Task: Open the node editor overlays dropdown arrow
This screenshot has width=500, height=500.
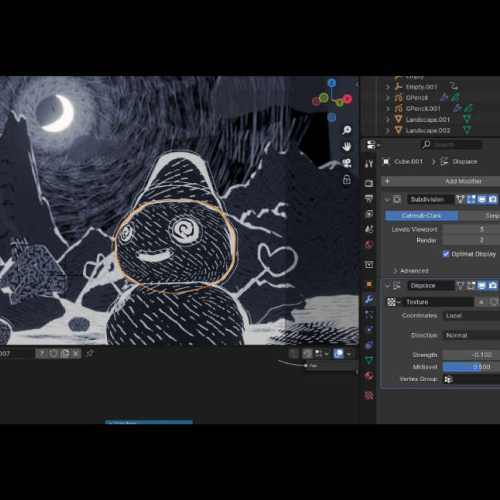Action: coord(349,354)
